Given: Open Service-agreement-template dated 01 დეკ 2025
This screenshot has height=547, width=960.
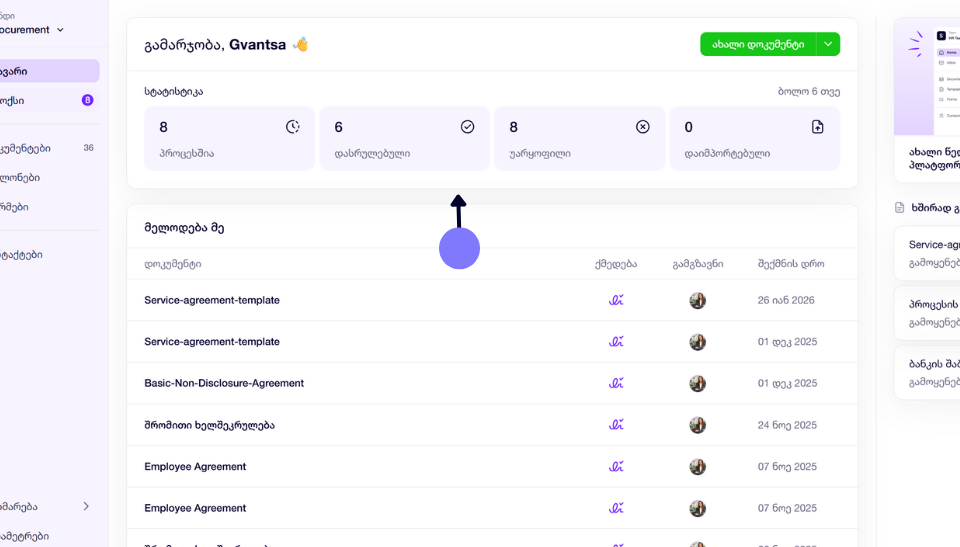Looking at the screenshot, I should pyautogui.click(x=212, y=342).
